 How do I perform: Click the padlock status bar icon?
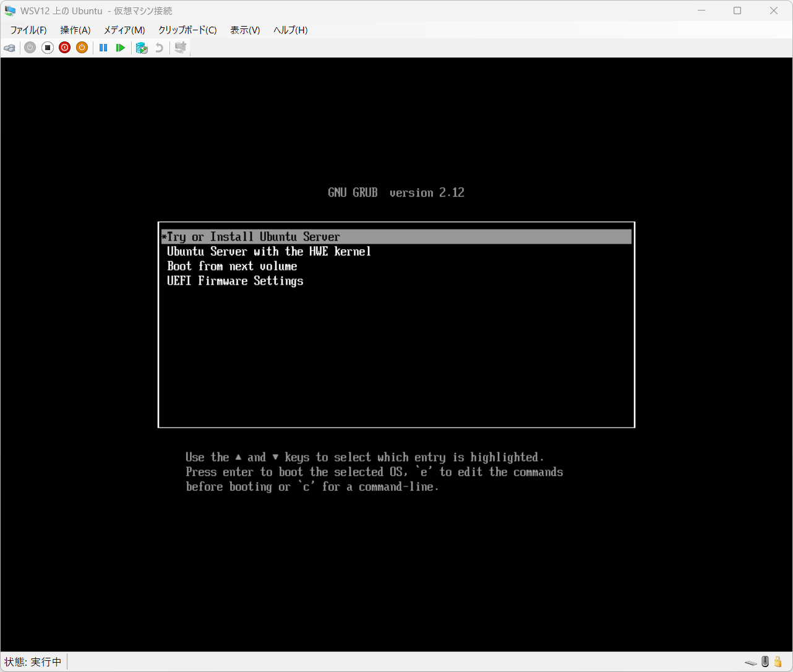point(778,661)
